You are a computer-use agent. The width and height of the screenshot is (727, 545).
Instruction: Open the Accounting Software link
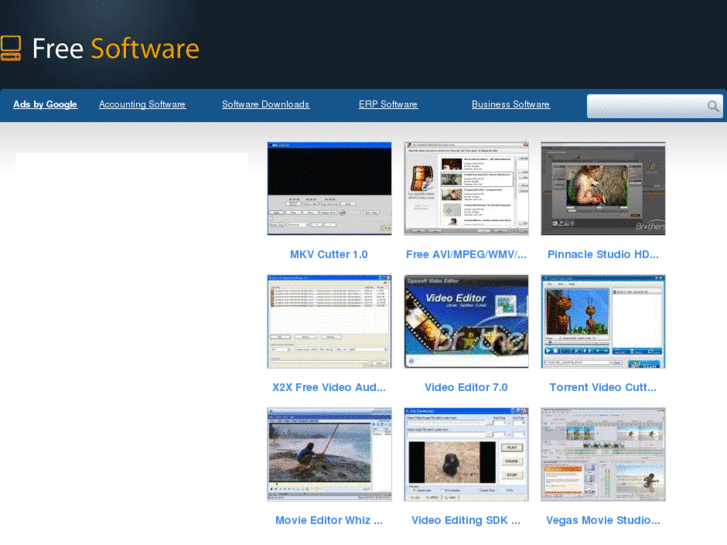coord(142,104)
